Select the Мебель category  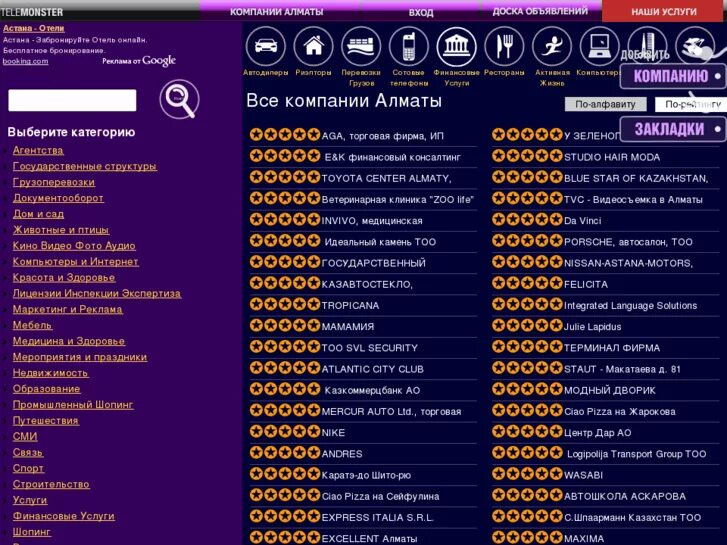pos(32,325)
